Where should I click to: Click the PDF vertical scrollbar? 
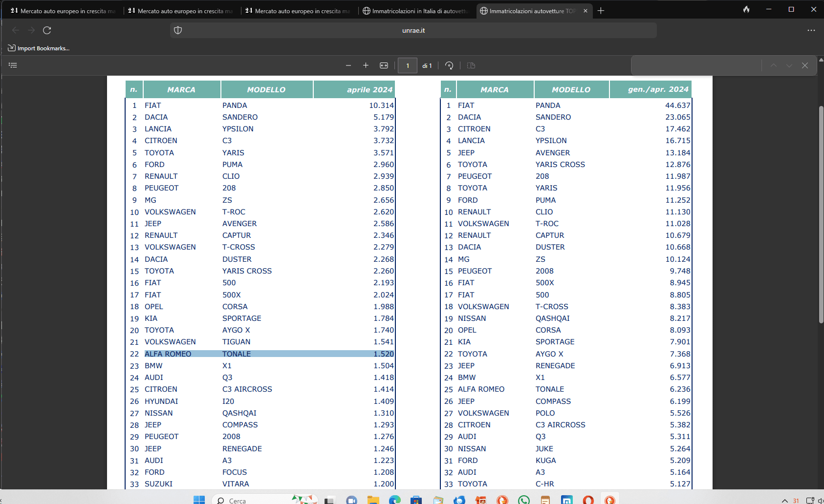coord(821,215)
